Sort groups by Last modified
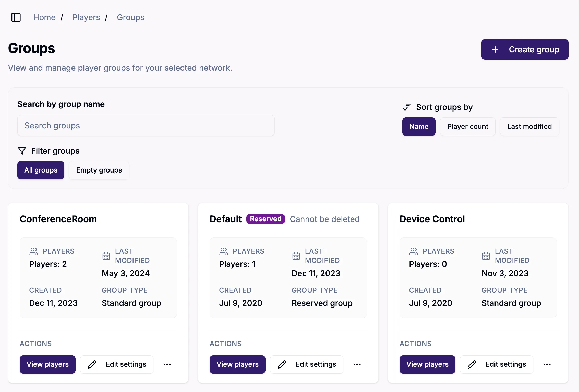579x392 pixels. [x=529, y=127]
